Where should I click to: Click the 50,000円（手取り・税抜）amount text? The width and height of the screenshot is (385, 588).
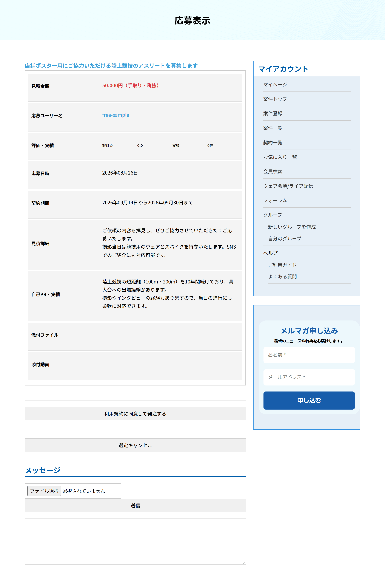click(x=131, y=85)
